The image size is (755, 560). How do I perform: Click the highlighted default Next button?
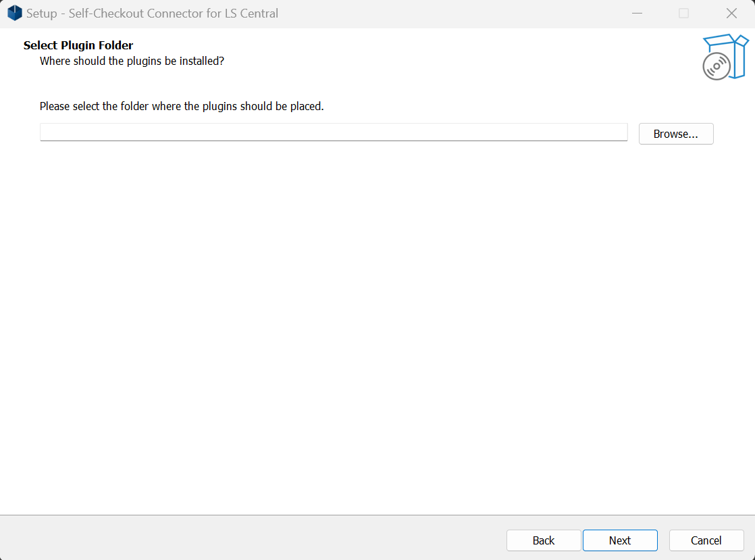pyautogui.click(x=619, y=540)
